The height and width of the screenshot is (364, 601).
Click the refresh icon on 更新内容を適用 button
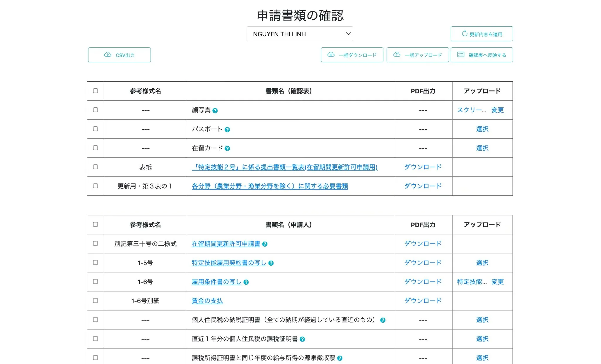point(465,34)
